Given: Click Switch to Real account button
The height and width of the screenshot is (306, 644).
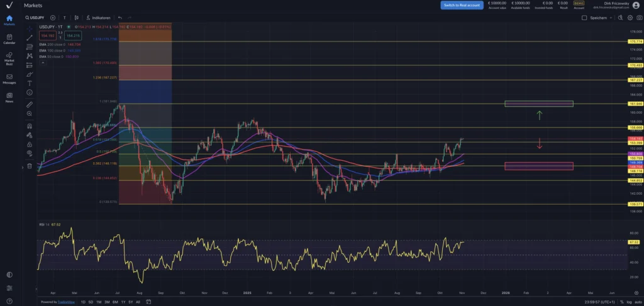Looking at the screenshot, I should tap(462, 5).
